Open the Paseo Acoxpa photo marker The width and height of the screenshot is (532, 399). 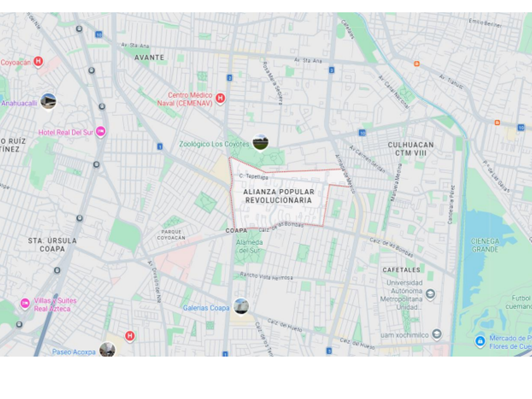(x=107, y=350)
